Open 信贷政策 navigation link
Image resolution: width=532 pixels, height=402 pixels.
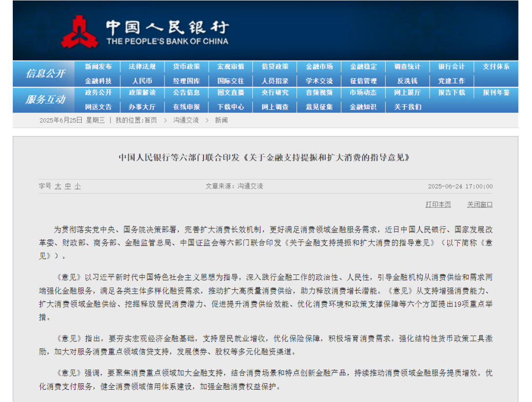click(x=275, y=67)
